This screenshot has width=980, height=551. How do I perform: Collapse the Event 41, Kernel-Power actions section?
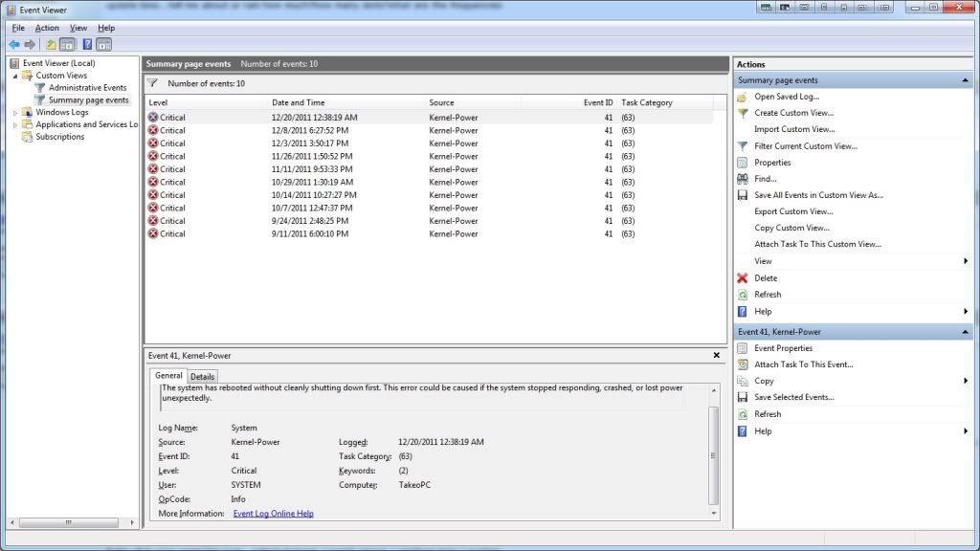965,332
